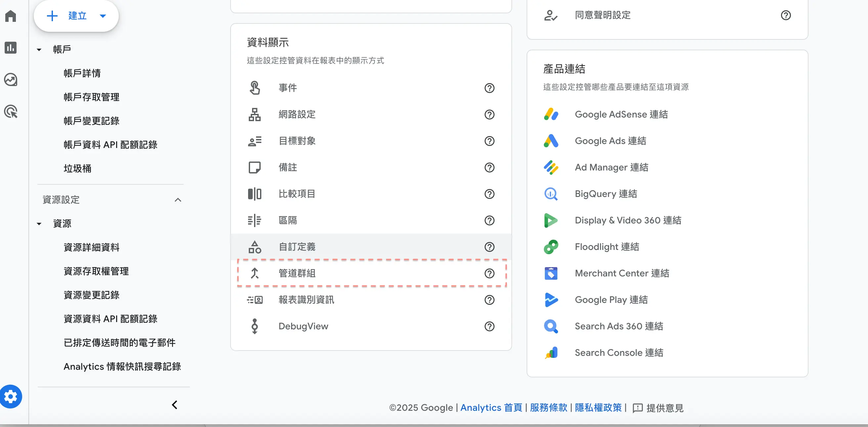This screenshot has height=427, width=868.
Task: Select 資源變更記錄 in sidebar
Action: point(91,295)
